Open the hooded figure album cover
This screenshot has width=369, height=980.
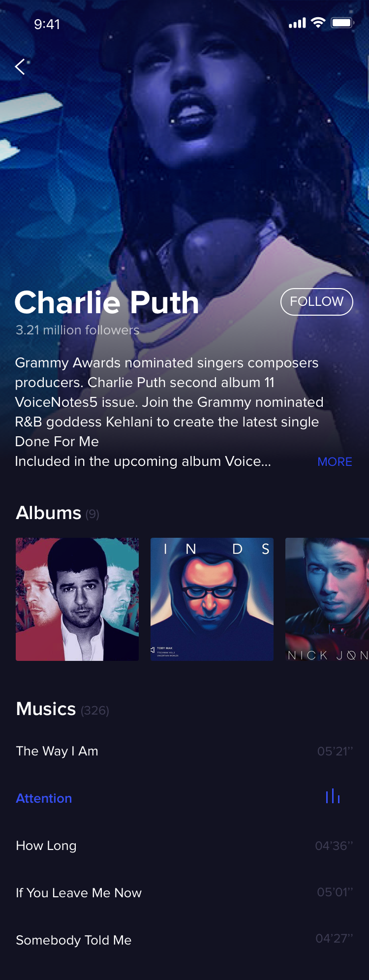[212, 599]
